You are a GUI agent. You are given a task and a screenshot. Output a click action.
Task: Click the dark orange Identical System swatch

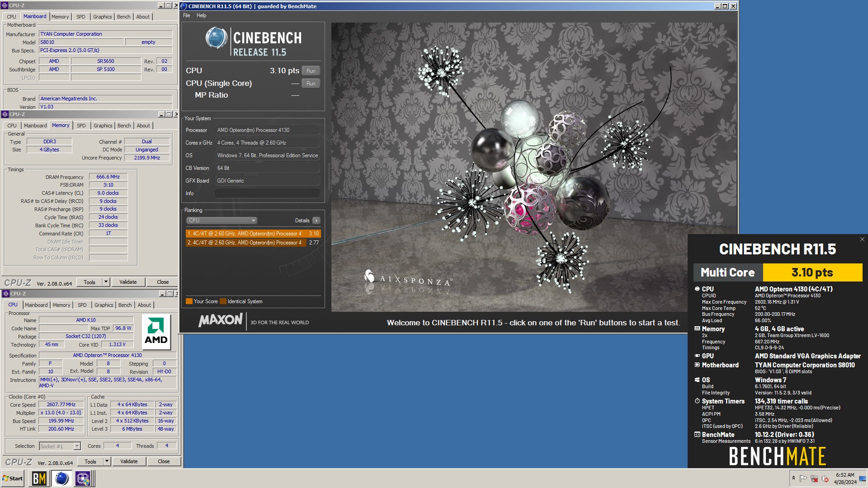coord(223,301)
